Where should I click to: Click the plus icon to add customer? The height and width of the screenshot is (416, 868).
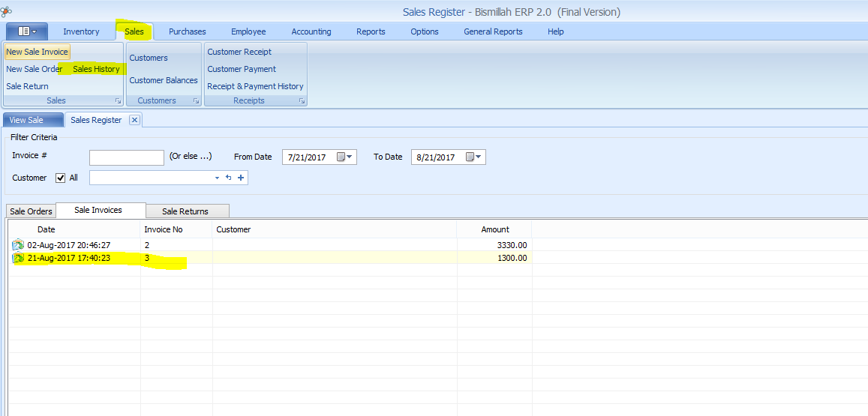pos(241,178)
